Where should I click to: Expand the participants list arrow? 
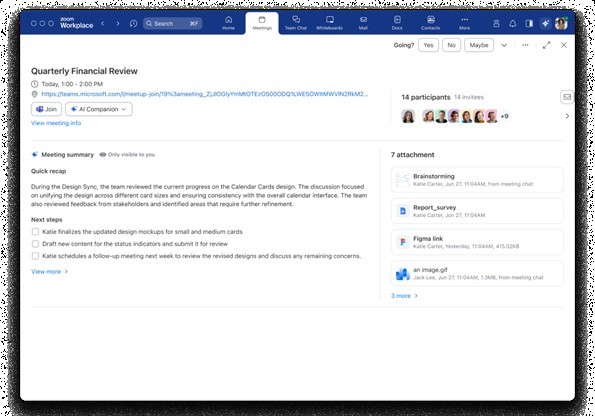[x=567, y=116]
